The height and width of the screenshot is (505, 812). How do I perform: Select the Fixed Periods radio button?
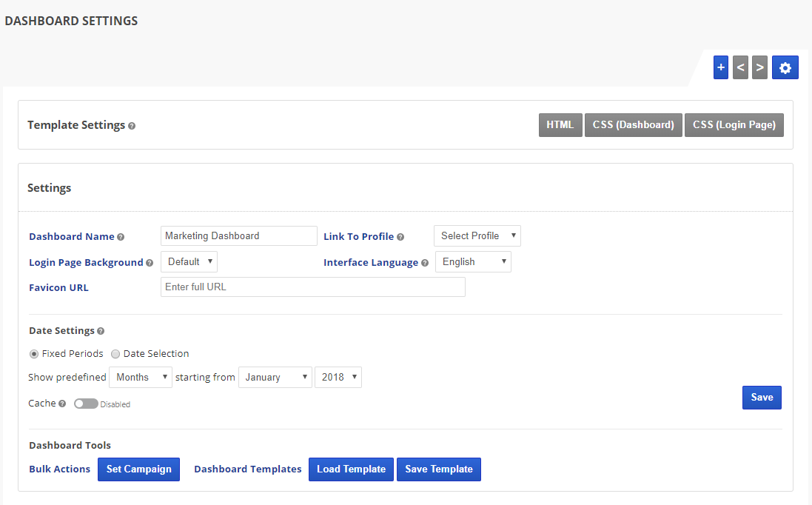tap(34, 354)
